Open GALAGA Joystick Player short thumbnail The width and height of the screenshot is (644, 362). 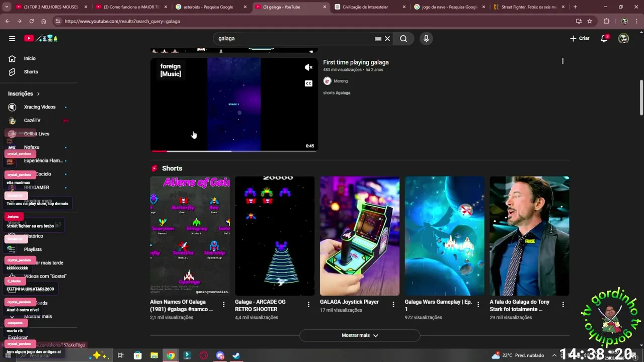pyautogui.click(x=360, y=236)
